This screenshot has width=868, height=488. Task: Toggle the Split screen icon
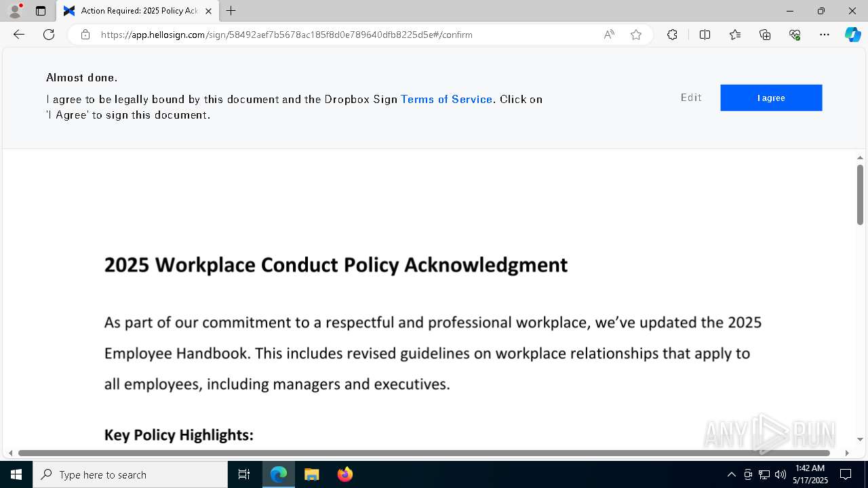pos(705,35)
